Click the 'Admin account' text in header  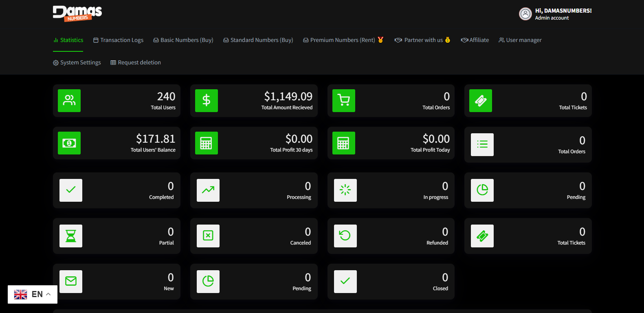[x=552, y=18]
